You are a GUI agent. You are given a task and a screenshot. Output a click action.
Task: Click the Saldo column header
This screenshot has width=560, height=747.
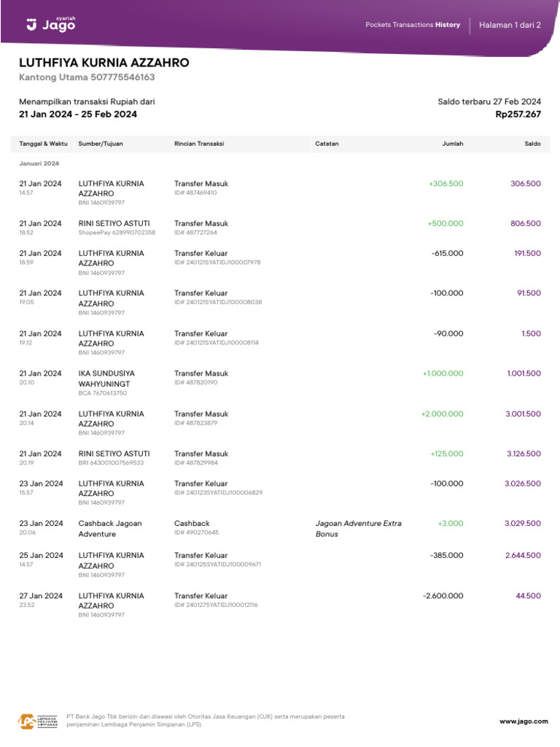point(532,144)
